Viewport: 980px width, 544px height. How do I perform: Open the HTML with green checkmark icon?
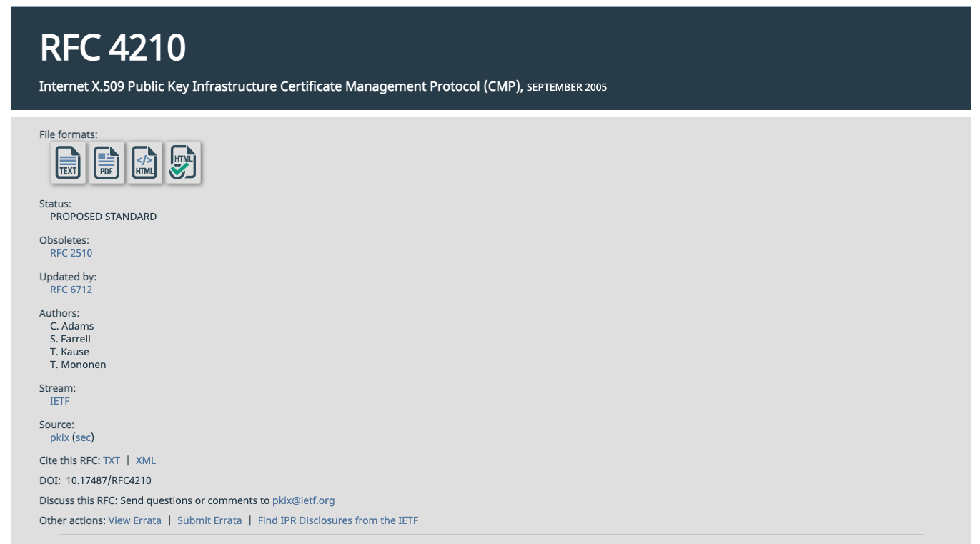pos(184,162)
